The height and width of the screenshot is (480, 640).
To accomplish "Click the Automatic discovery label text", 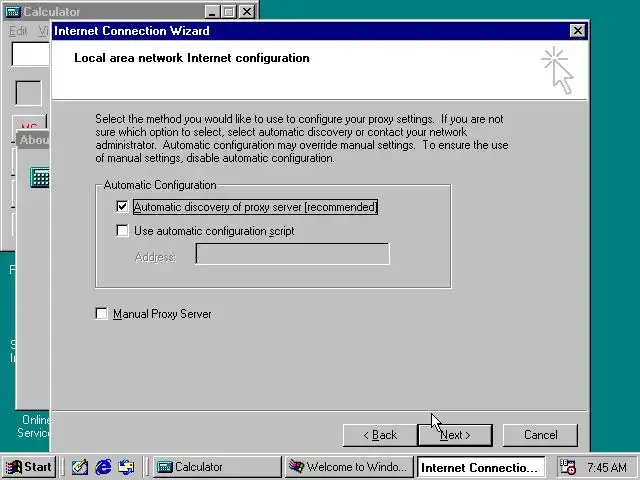I will click(x=256, y=207).
